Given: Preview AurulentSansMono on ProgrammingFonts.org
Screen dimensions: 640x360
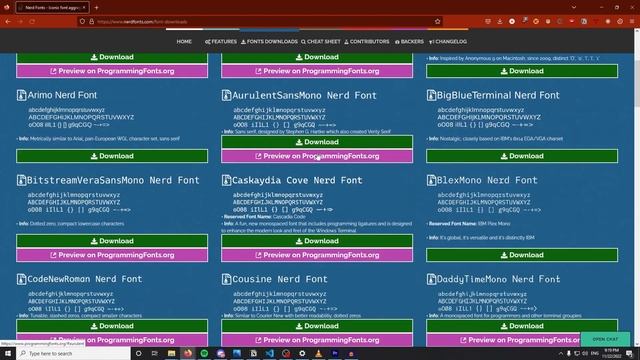Looking at the screenshot, I should coord(317,156).
